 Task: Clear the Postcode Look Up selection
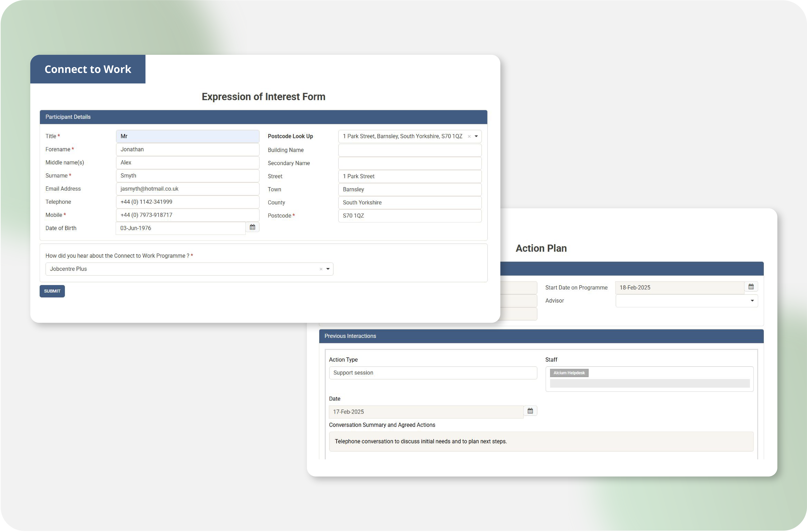point(469,136)
